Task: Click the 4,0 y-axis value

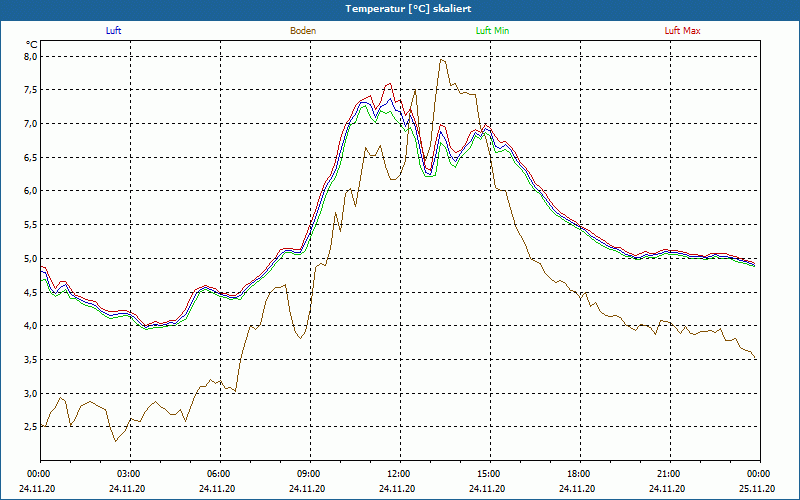Action: coord(32,326)
